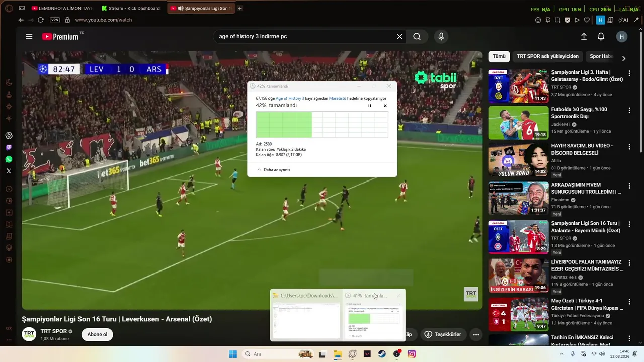Open Instagram from the taskbar
Screen dimensions: 644x362
click(x=412, y=354)
